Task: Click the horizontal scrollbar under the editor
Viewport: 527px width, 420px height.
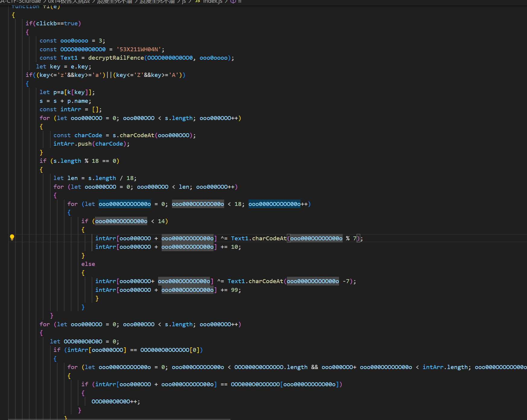Action: click(119, 419)
